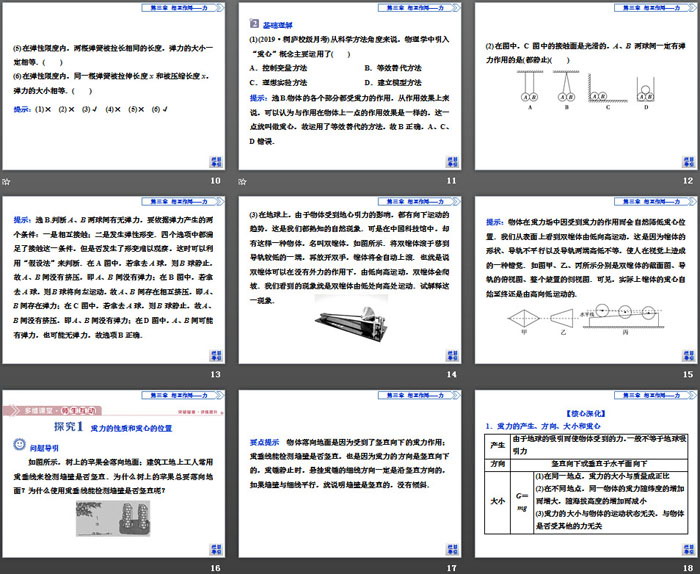The width and height of the screenshot is (700, 574).
Task: Click the 栏目导引 button on slide 14
Action: tap(451, 354)
